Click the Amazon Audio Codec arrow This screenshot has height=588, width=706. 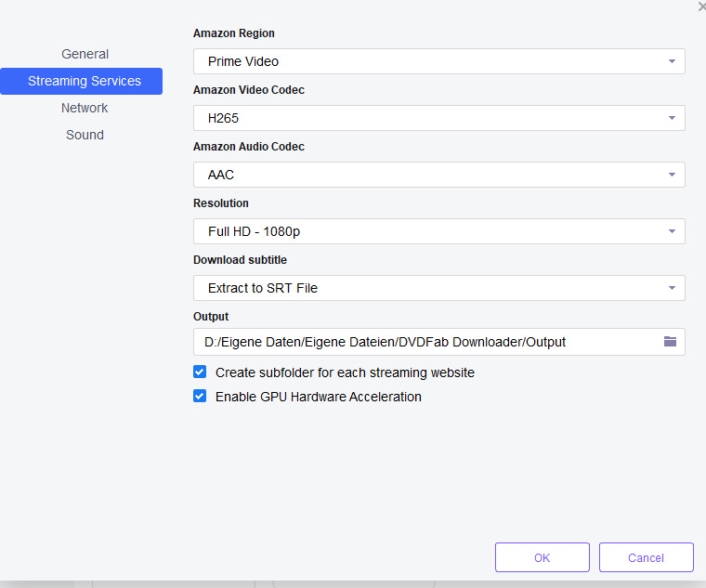tap(671, 176)
